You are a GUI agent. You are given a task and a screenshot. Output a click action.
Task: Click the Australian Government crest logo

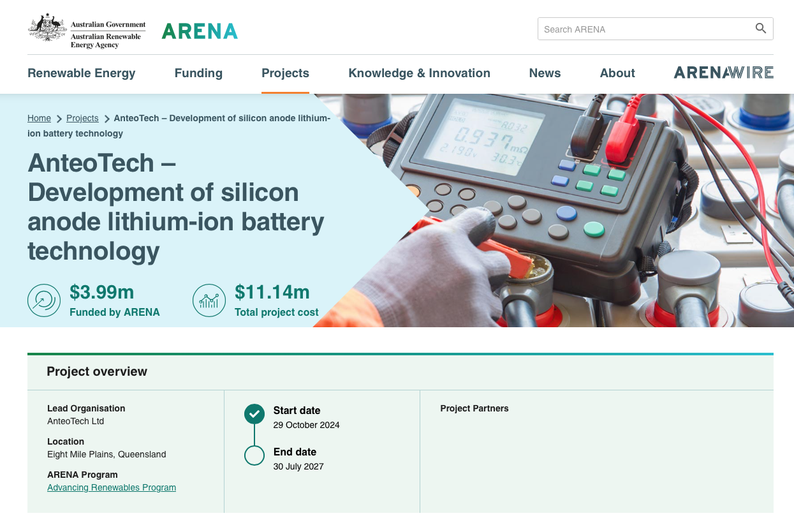click(x=87, y=31)
